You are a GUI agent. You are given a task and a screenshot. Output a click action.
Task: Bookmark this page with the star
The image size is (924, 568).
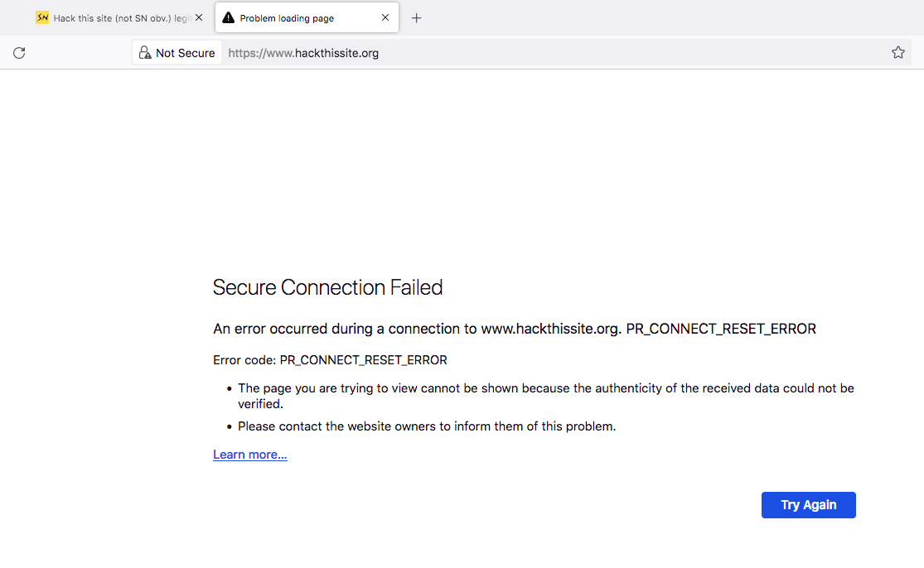[x=898, y=53]
